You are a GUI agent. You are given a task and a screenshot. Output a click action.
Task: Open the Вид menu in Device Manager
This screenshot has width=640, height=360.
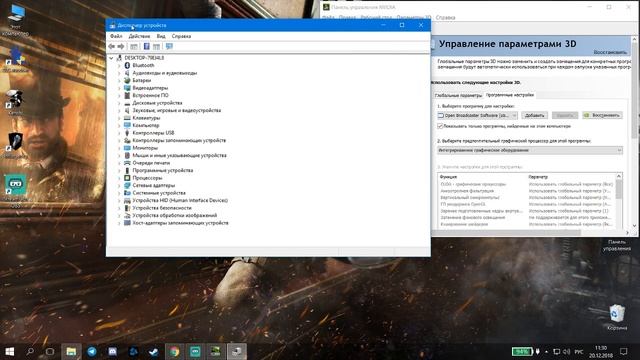[x=161, y=36]
